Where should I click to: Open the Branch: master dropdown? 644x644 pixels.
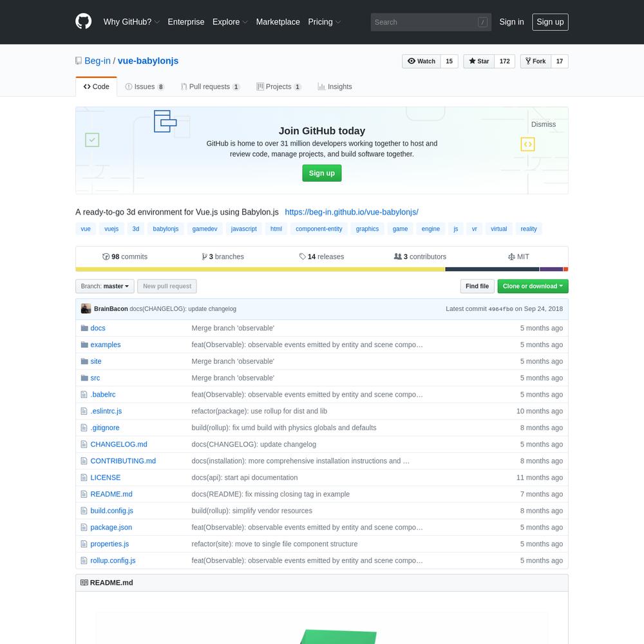pos(105,287)
